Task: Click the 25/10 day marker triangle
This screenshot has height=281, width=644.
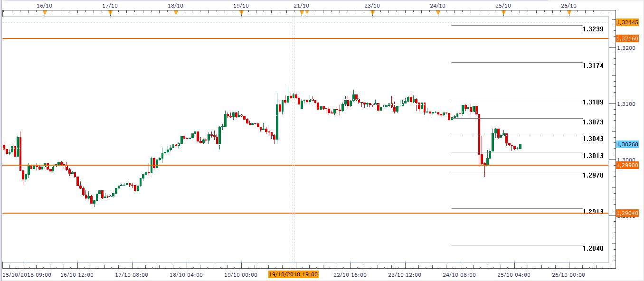Action: (x=503, y=13)
